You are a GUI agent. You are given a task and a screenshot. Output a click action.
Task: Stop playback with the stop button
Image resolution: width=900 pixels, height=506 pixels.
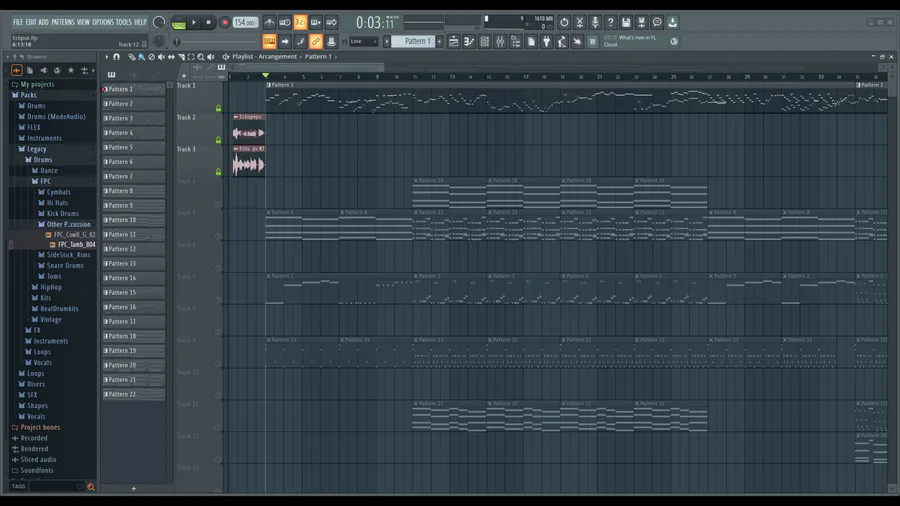(x=208, y=22)
